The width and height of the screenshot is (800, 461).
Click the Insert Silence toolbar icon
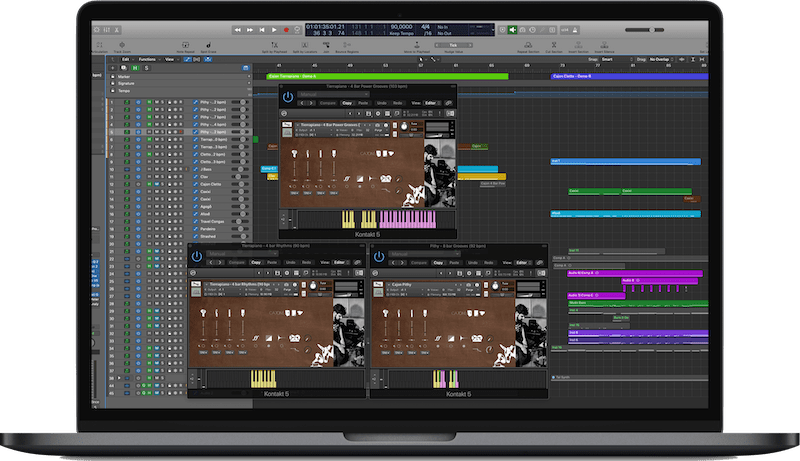604,46
